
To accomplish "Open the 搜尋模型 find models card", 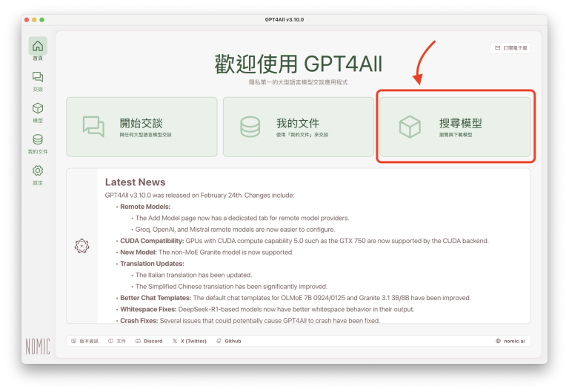I will coord(455,127).
